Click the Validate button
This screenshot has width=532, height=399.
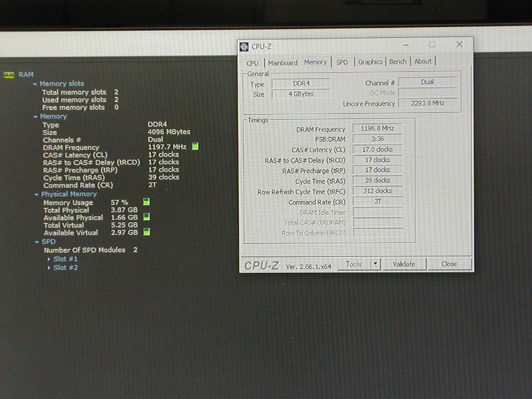pos(404,264)
